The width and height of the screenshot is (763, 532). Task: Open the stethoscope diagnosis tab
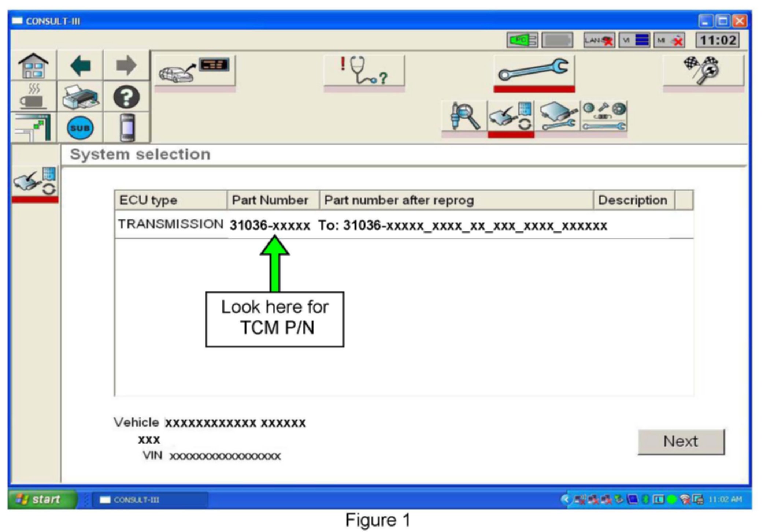point(364,70)
